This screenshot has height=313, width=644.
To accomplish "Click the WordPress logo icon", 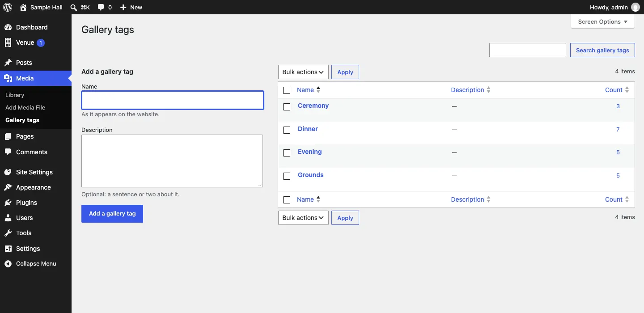I will [x=8, y=7].
